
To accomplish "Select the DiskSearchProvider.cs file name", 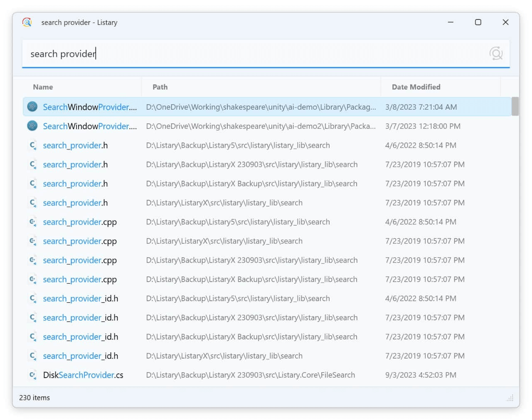I will (83, 375).
